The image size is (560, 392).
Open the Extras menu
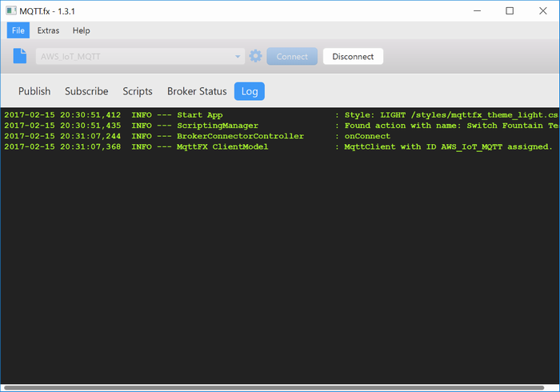(x=48, y=30)
